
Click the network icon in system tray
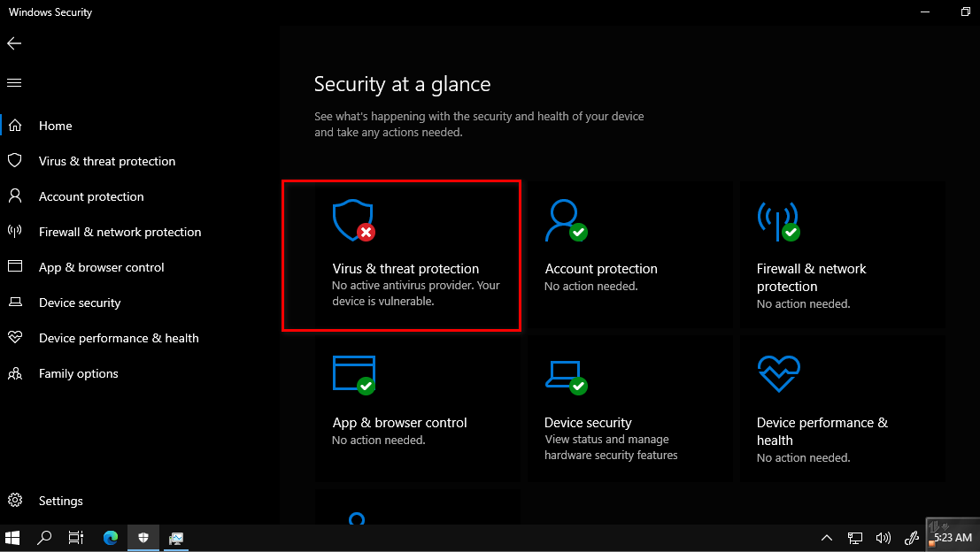(854, 538)
